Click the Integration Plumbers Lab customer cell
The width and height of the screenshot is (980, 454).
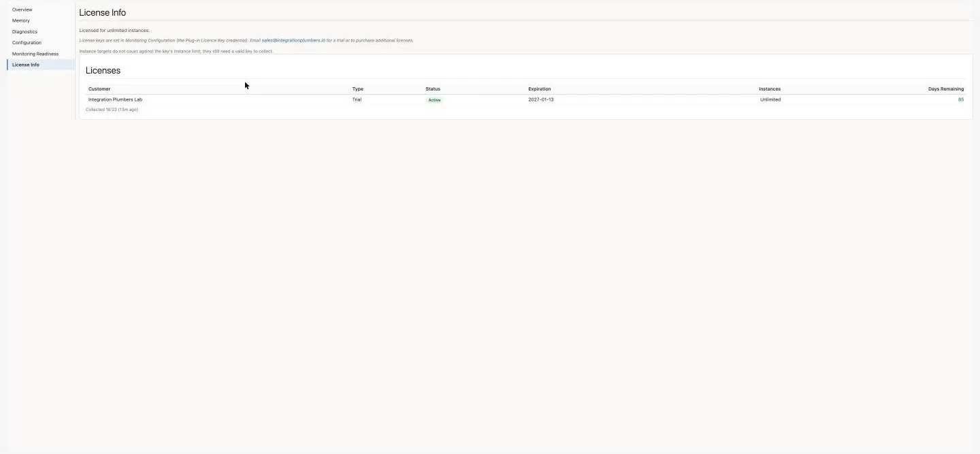[x=115, y=99]
